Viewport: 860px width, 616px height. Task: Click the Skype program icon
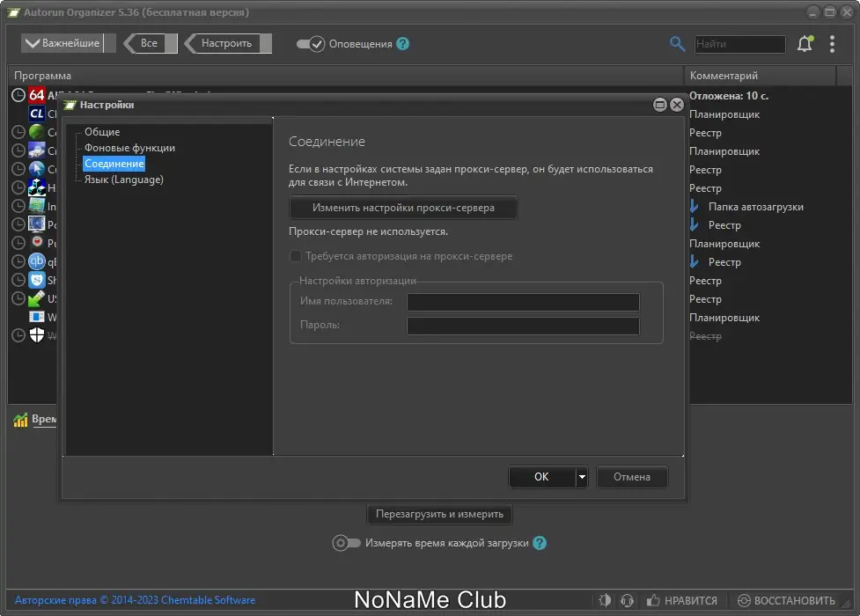pyautogui.click(x=37, y=280)
